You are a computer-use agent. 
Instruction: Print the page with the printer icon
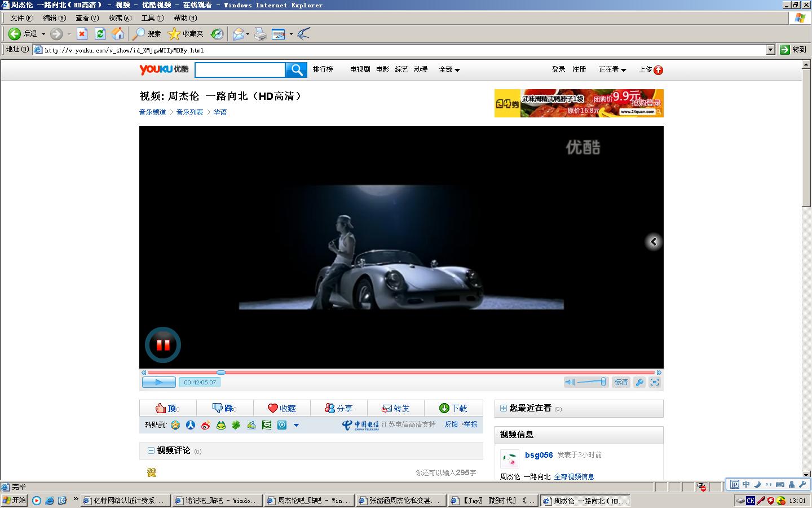[260, 34]
